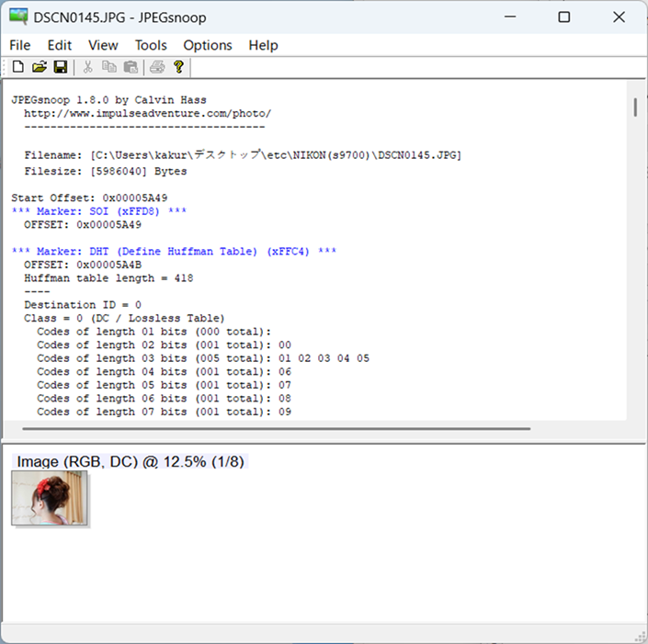The height and width of the screenshot is (644, 648).
Task: Open the Edit menu
Action: coord(60,45)
